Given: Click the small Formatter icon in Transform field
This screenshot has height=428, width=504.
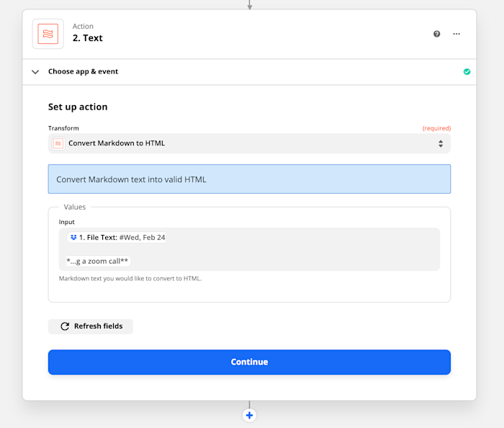Looking at the screenshot, I should pos(58,143).
